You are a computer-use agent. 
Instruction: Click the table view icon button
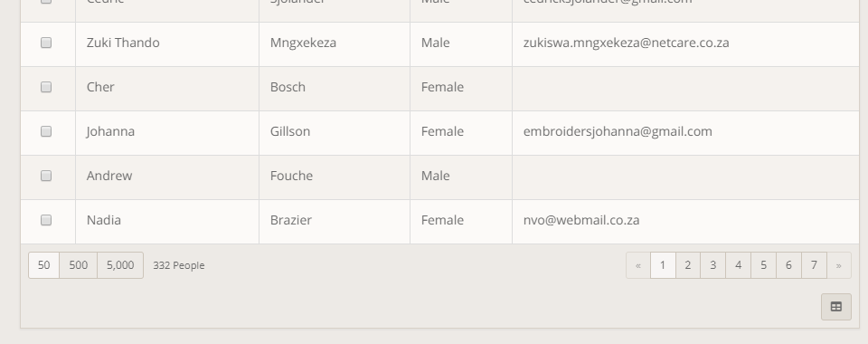(x=835, y=307)
